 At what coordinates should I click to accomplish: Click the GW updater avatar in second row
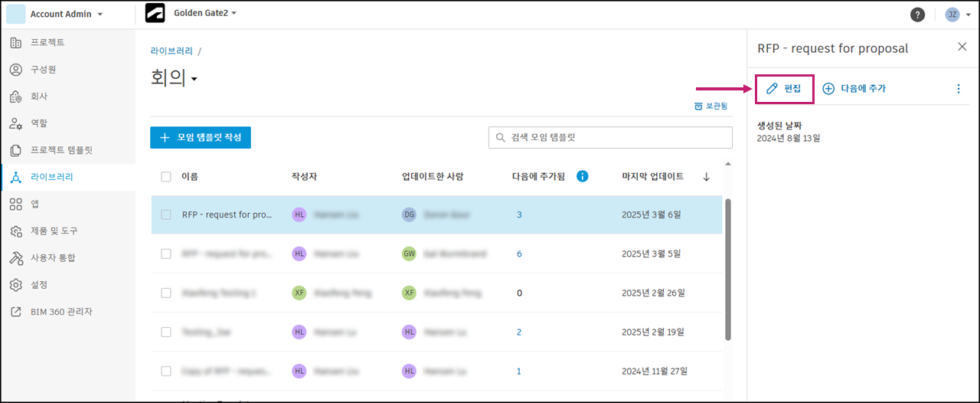(409, 254)
